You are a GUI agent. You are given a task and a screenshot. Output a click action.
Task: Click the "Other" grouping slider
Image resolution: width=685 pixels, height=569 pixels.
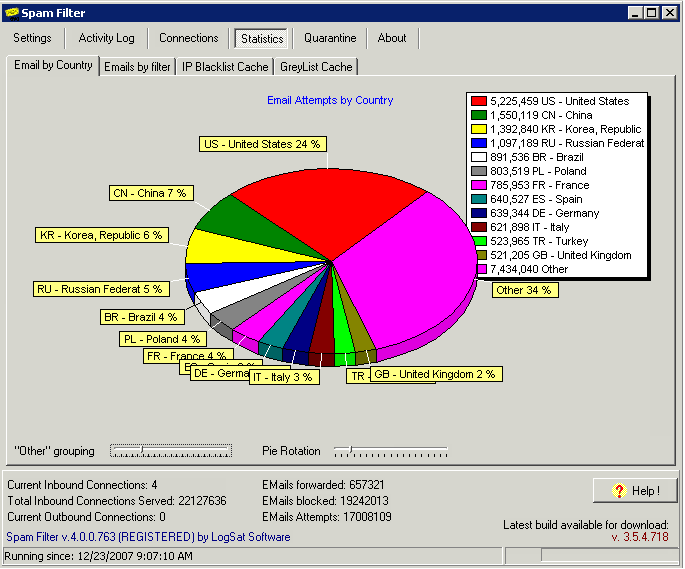[170, 451]
